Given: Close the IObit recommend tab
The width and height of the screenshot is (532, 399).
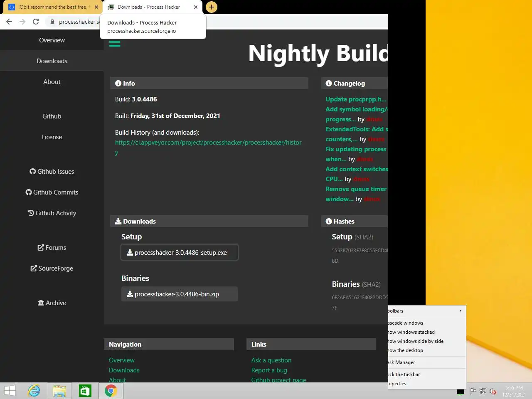Looking at the screenshot, I should 96,7.
